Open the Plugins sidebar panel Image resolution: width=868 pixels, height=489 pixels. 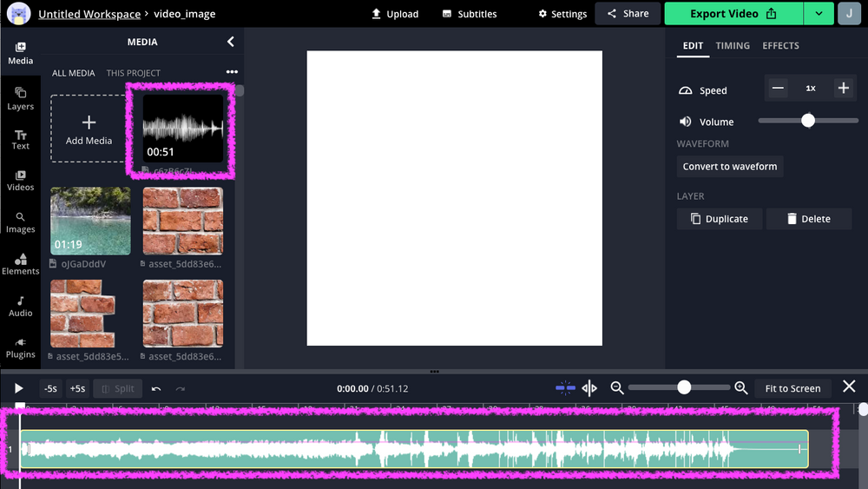click(21, 347)
